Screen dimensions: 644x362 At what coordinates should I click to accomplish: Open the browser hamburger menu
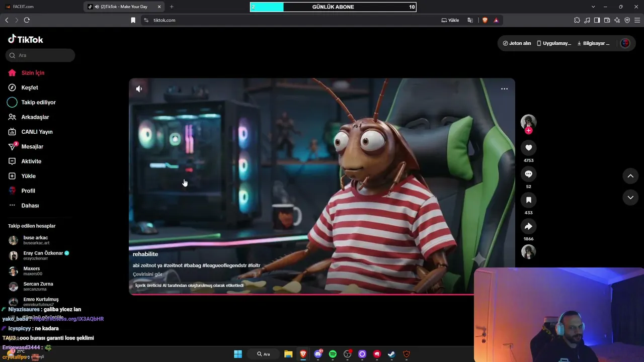(637, 20)
